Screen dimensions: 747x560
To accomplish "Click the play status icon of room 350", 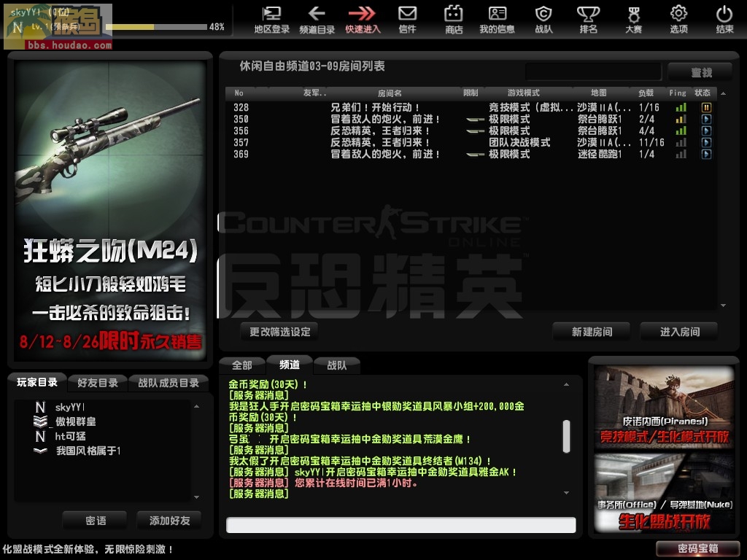I will (706, 119).
